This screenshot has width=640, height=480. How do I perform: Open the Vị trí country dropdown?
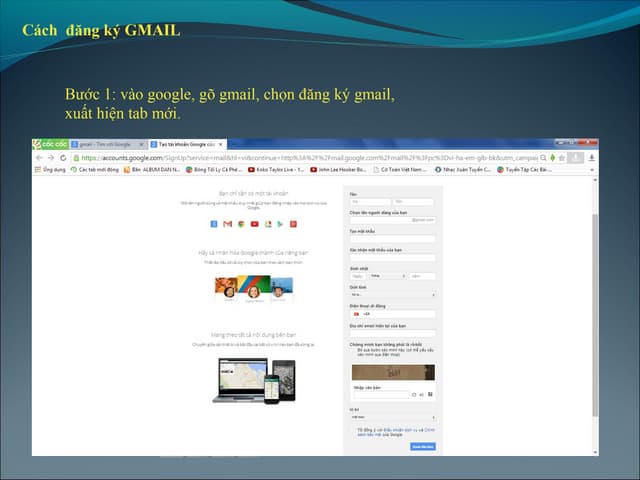[391, 416]
